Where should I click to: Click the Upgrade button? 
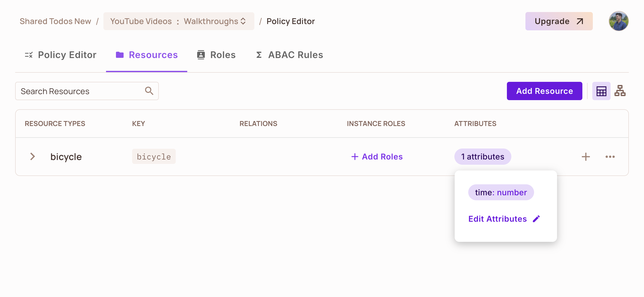559,21
